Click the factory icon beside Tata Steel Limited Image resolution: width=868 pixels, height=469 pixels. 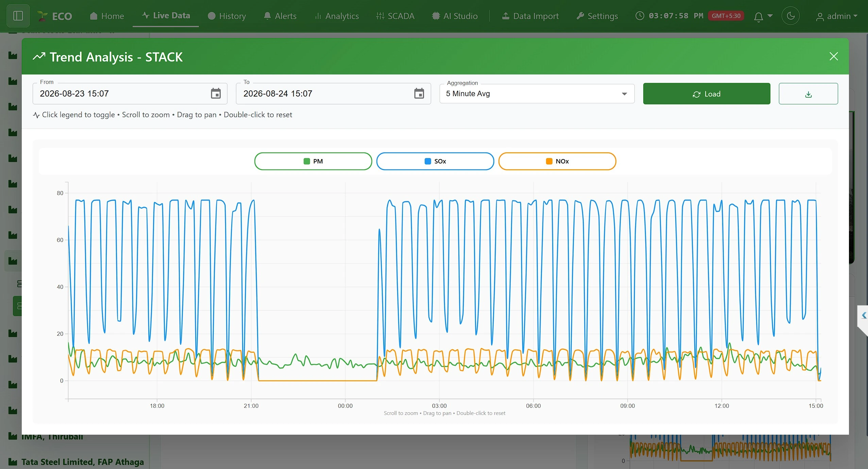click(x=13, y=462)
